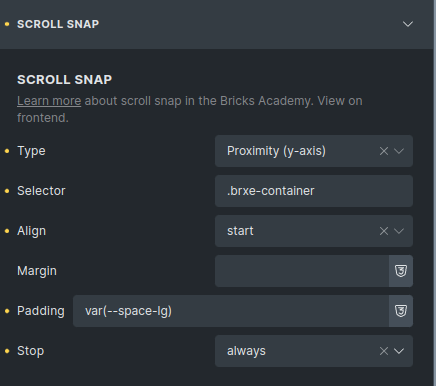Click the yellow indicator dot next to Stop
This screenshot has height=386, width=436.
point(7,351)
